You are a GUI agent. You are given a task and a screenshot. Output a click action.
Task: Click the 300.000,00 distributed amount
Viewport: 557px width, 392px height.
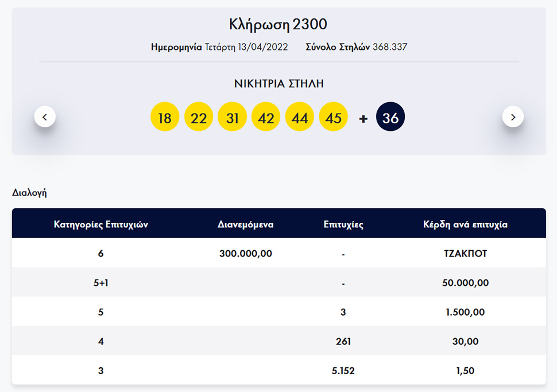click(245, 253)
